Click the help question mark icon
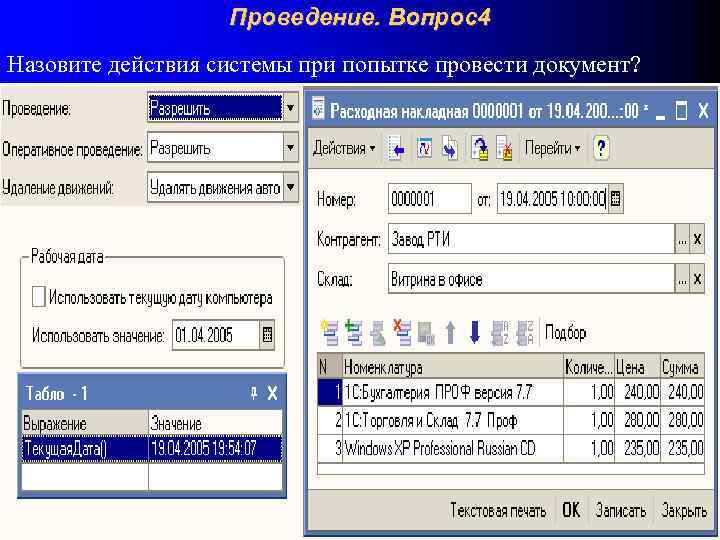This screenshot has width=720, height=540. [601, 149]
